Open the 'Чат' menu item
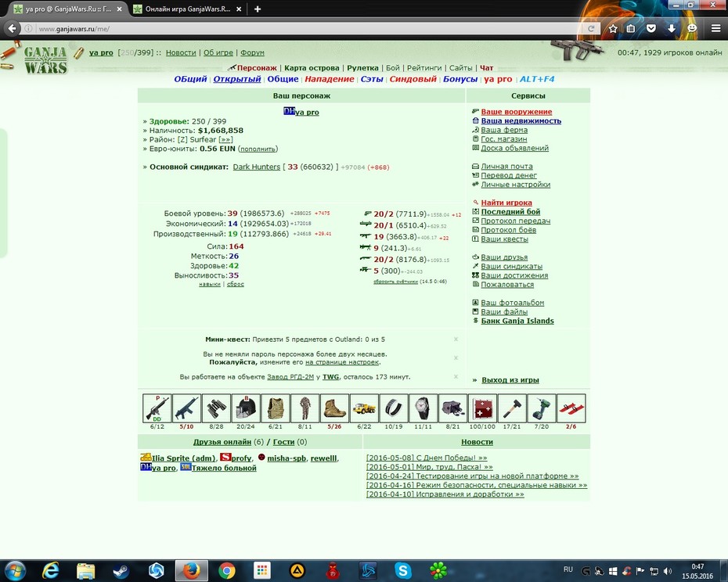Screen dimensions: 728x582 [487, 68]
